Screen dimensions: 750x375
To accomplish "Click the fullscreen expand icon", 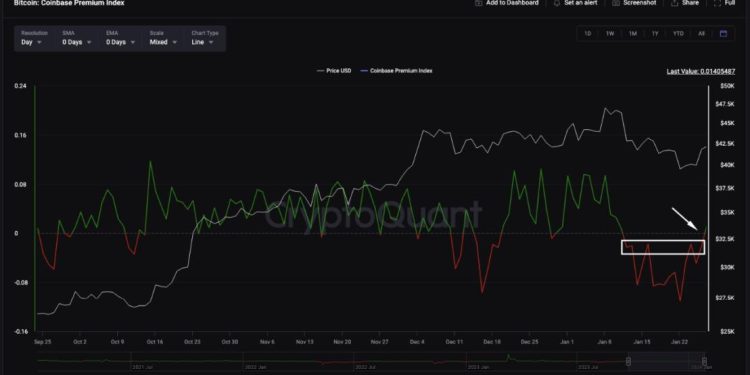I will click(x=717, y=3).
